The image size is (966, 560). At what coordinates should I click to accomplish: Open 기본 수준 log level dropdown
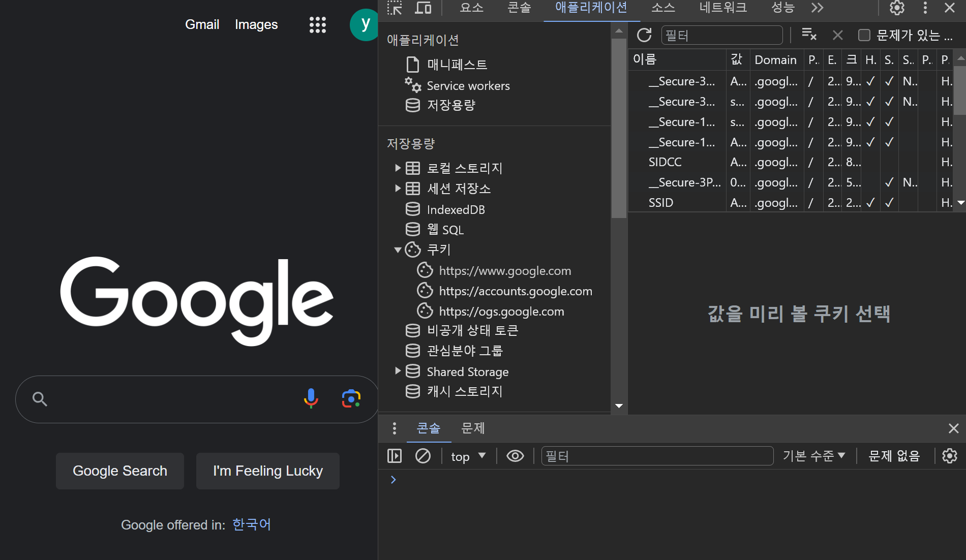coord(813,456)
